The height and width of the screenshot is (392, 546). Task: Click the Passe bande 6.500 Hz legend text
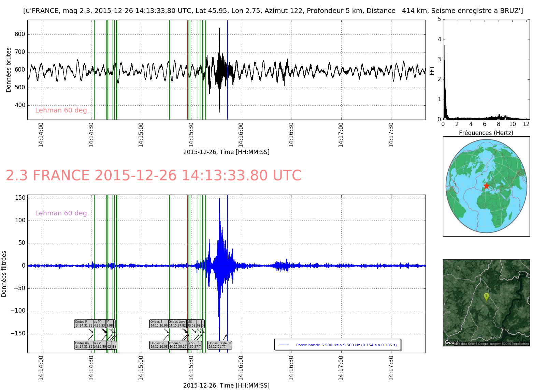(346, 345)
